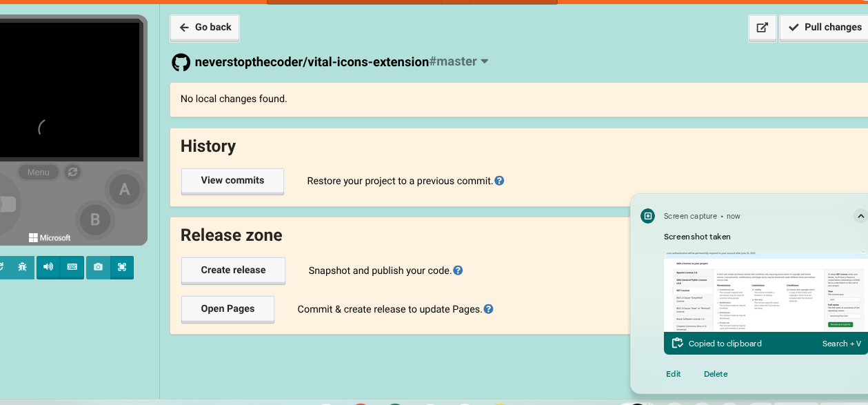Open help for Restore your project
Image resolution: width=868 pixels, height=405 pixels.
499,181
